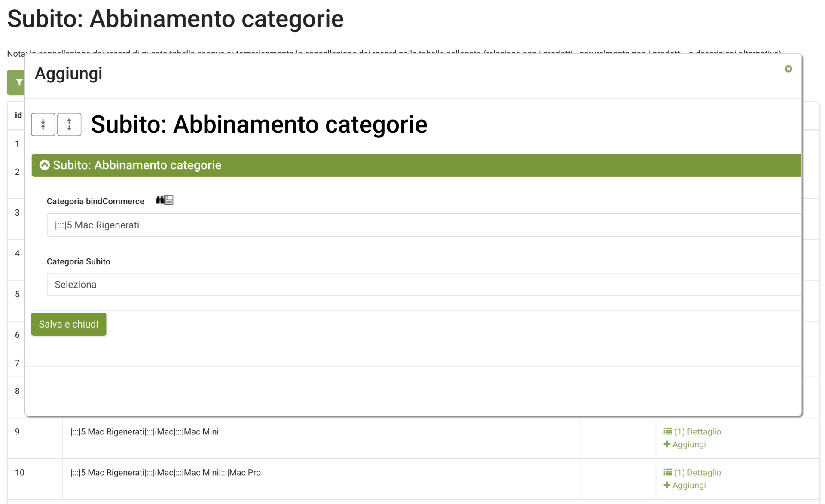This screenshot has height=504, width=825.
Task: Close the Aggiungi dialog with the green X
Action: (788, 69)
